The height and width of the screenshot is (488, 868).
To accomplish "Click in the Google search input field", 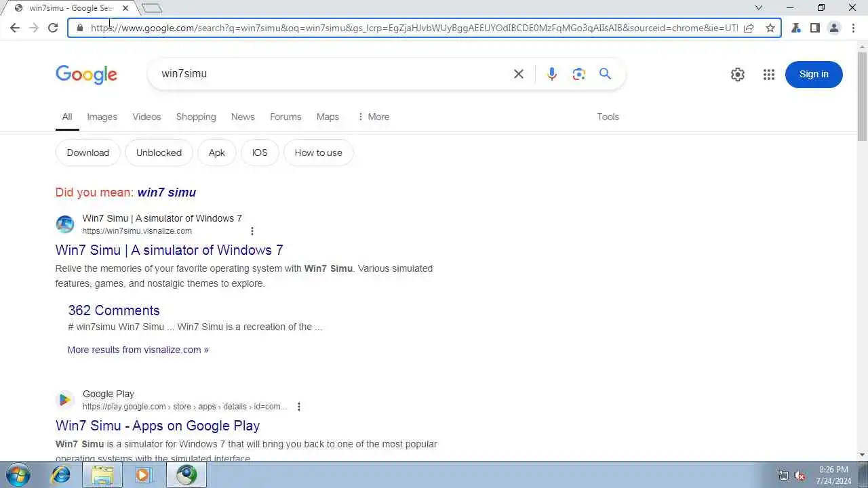I will [332, 74].
